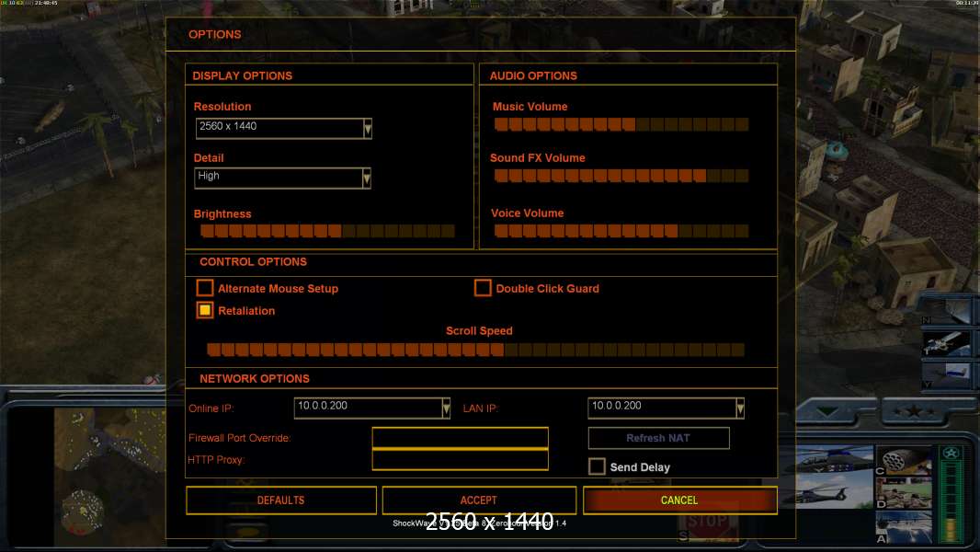
Task: Adjust the Scroll Speed slider
Action: (475, 350)
